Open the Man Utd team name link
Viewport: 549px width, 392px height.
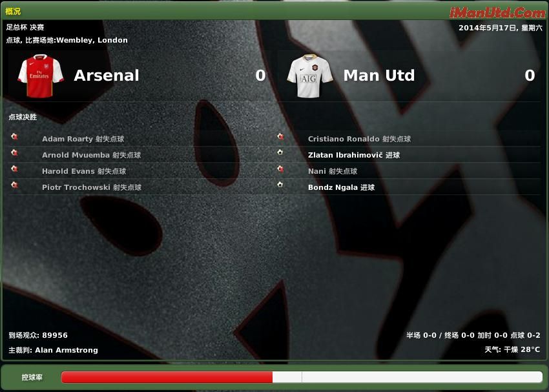pyautogui.click(x=379, y=76)
